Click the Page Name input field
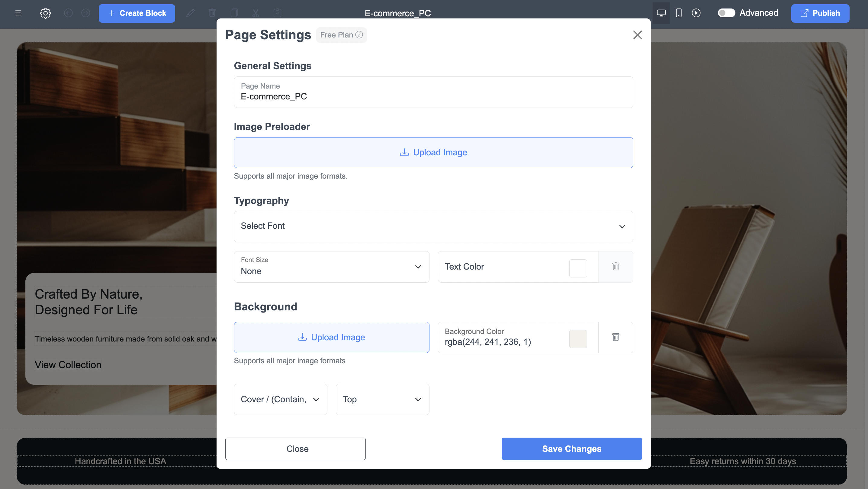 tap(433, 96)
